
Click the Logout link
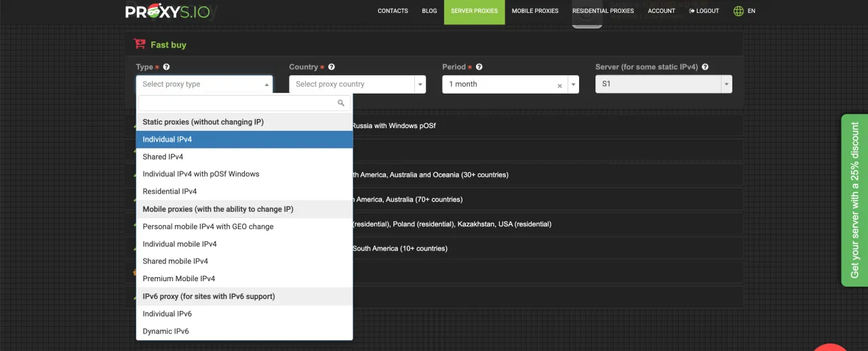pyautogui.click(x=704, y=11)
